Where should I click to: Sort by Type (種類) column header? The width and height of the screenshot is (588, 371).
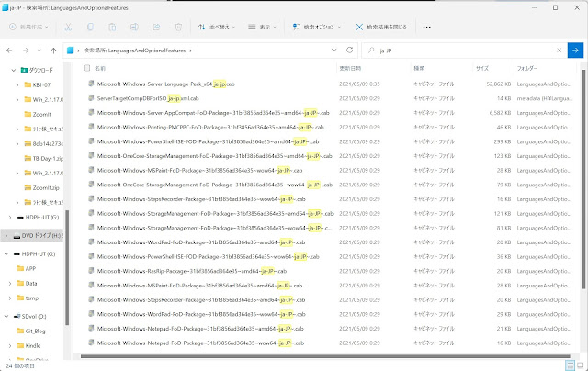coord(419,68)
